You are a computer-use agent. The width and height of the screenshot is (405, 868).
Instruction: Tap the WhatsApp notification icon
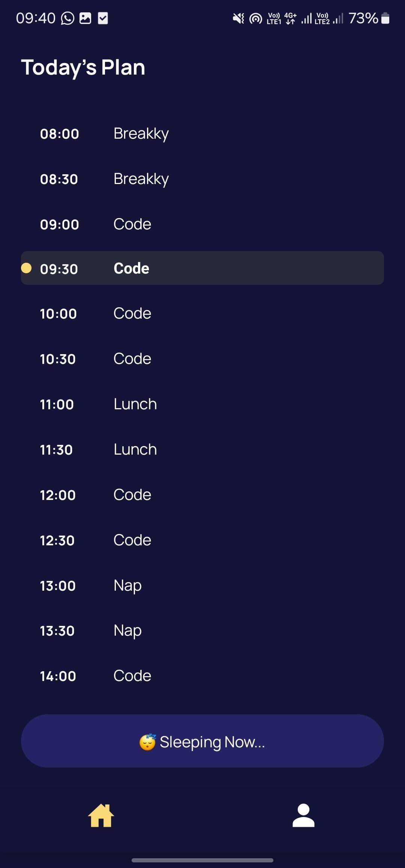click(x=68, y=18)
